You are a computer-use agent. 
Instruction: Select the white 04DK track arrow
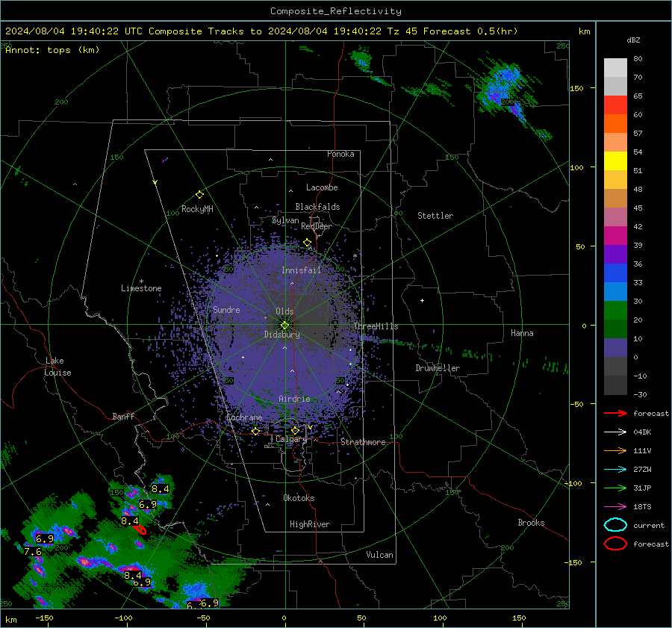[x=615, y=432]
